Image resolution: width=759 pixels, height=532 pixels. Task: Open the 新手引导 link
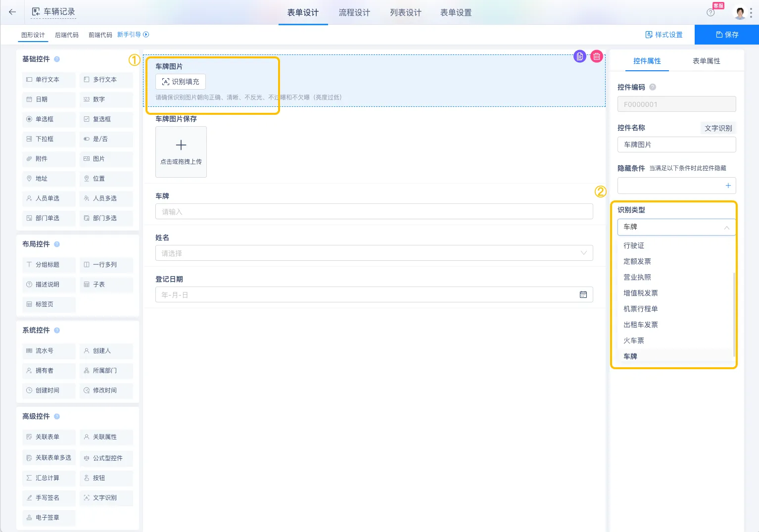[x=133, y=35]
